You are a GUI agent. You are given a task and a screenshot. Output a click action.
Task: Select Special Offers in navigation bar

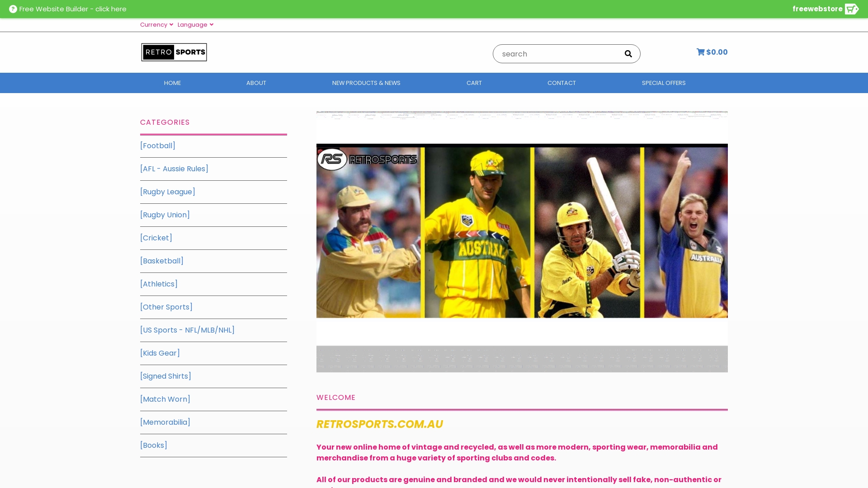[x=663, y=83]
